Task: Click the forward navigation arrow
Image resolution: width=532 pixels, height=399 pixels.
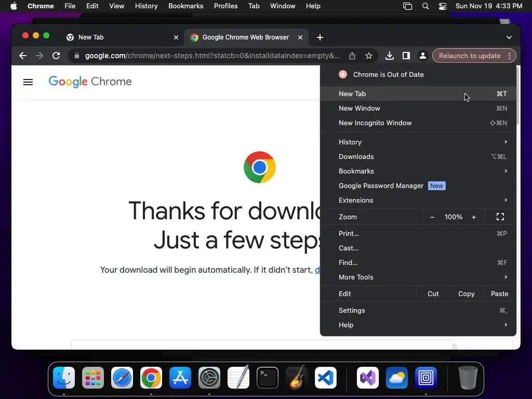Action: tap(39, 56)
